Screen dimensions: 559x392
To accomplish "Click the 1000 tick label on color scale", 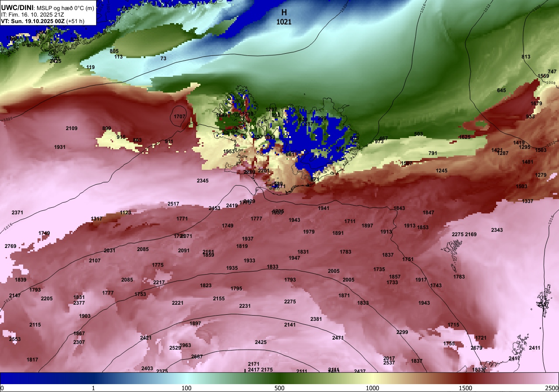I will coord(373,388).
